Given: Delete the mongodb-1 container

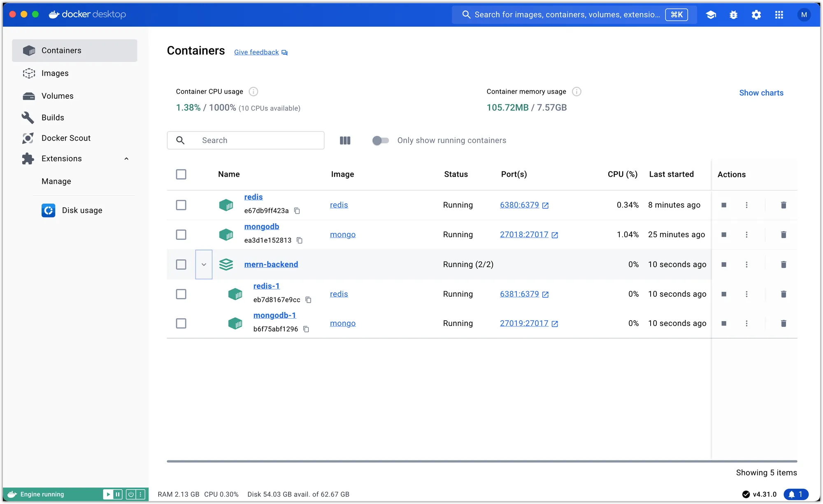Looking at the screenshot, I should point(783,324).
